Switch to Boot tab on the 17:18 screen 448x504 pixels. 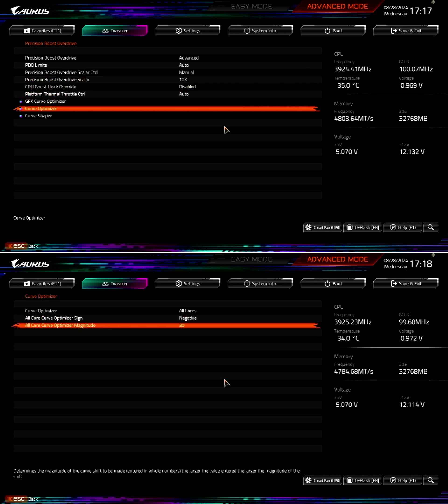point(333,283)
